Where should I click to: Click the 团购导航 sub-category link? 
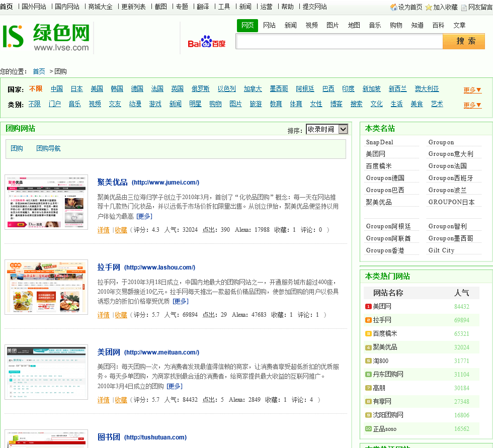48,148
